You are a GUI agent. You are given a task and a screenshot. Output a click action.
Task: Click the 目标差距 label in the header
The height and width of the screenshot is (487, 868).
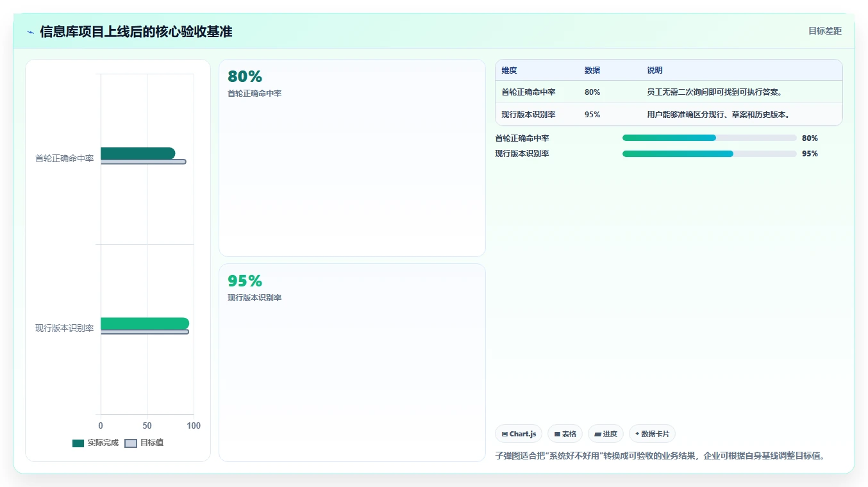[x=824, y=31]
